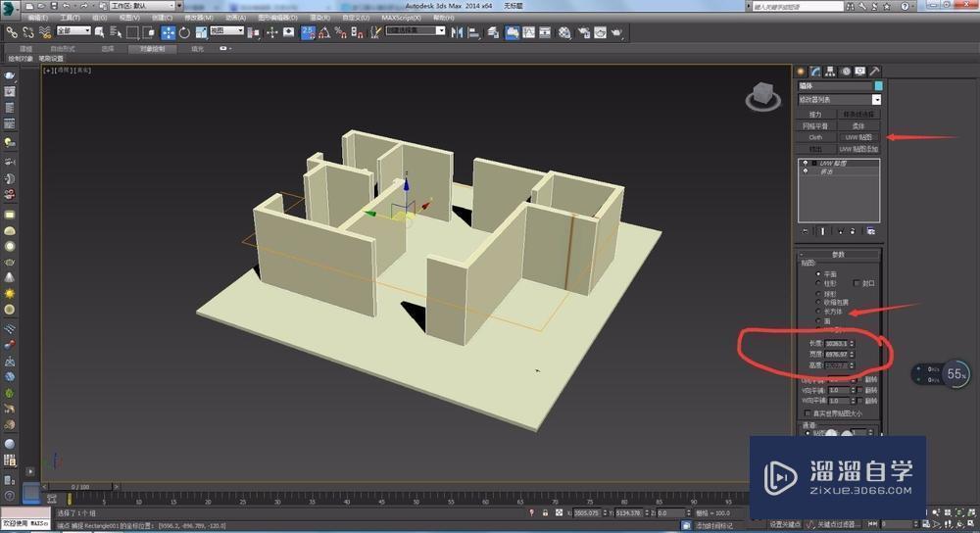
Task: Toggle UVW 贴图 modifier lightbulb in stack
Action: click(806, 163)
